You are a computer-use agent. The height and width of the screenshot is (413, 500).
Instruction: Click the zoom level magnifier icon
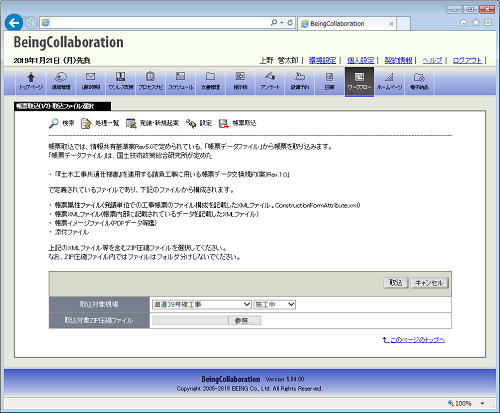point(450,403)
